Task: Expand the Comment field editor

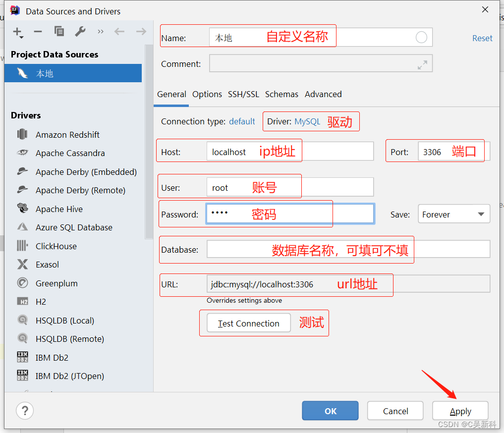Action: click(x=422, y=65)
